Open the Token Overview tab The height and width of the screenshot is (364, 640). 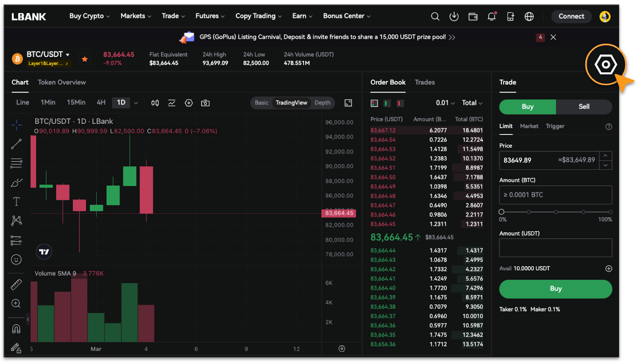pos(62,82)
